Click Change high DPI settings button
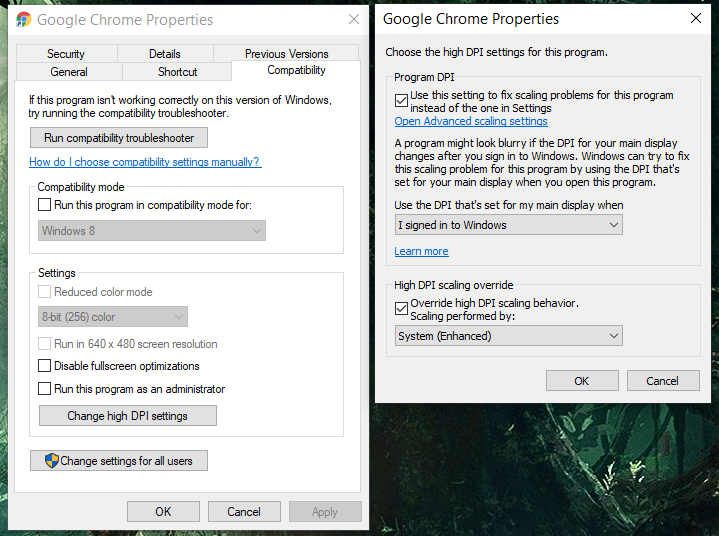The image size is (719, 536). 127,415
